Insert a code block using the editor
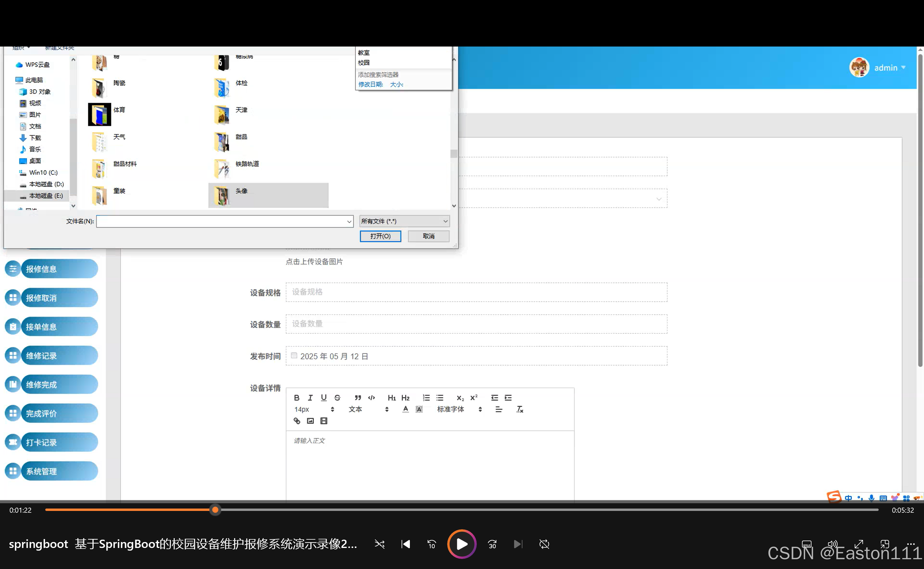924x569 pixels. [371, 398]
